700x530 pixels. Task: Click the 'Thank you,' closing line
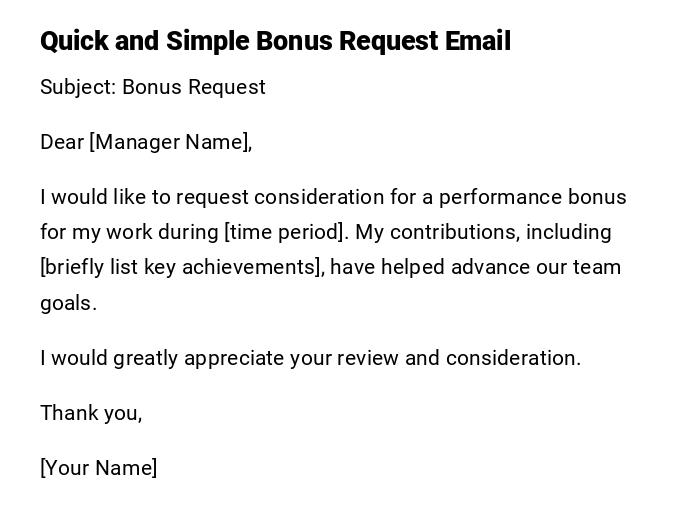pos(91,413)
